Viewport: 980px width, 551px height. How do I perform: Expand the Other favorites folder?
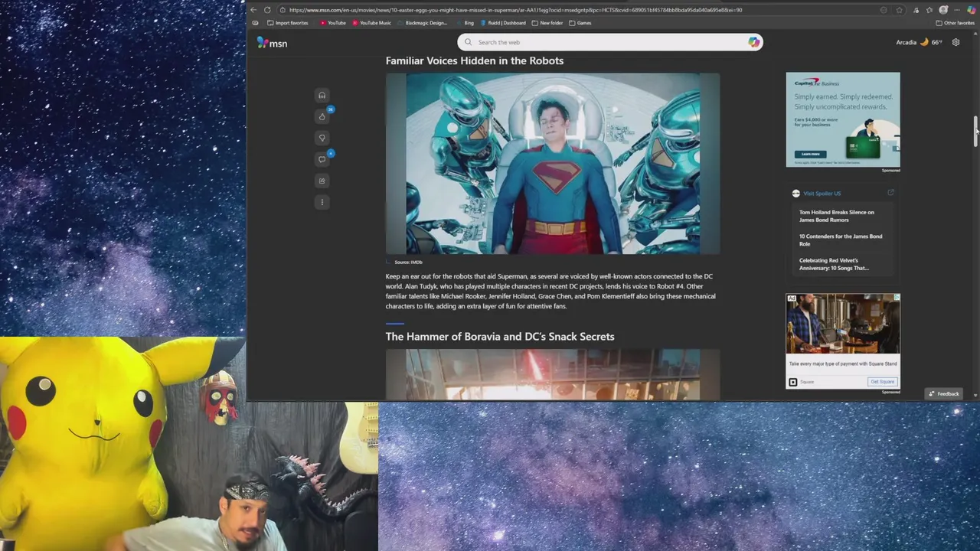click(955, 23)
